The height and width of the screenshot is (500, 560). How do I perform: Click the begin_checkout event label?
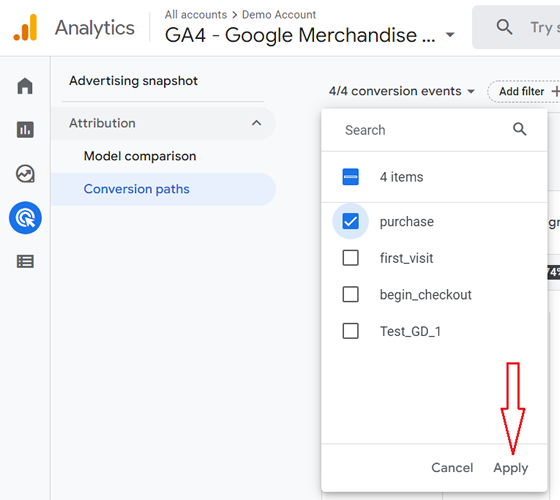425,295
